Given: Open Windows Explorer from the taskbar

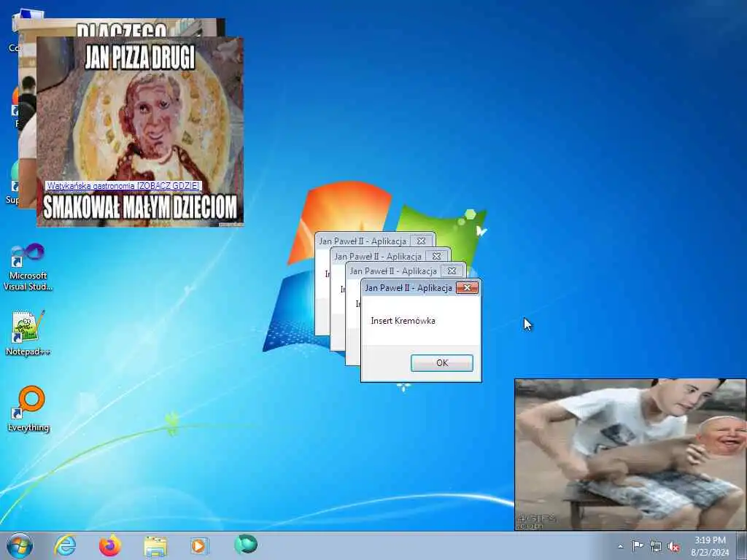Looking at the screenshot, I should pyautogui.click(x=155, y=546).
